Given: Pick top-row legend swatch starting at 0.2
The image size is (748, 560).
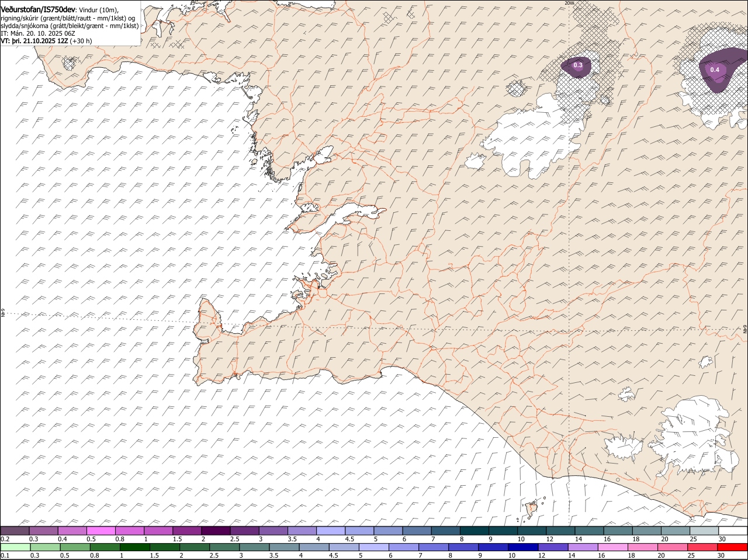Looking at the screenshot, I should pyautogui.click(x=15, y=531).
